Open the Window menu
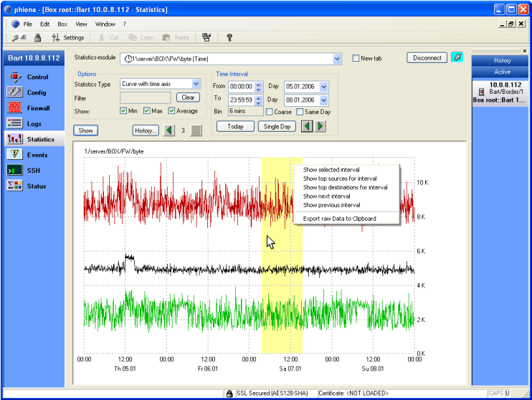 pyautogui.click(x=105, y=24)
